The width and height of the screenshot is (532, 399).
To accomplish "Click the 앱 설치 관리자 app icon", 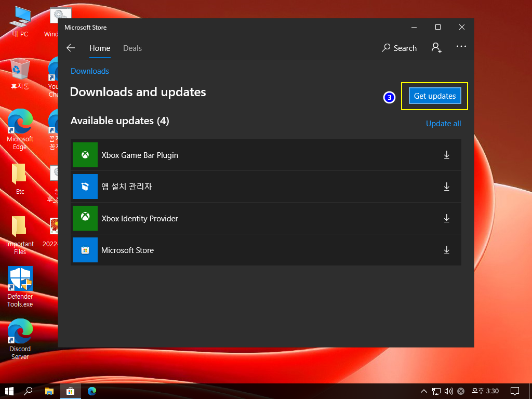I will (x=85, y=187).
